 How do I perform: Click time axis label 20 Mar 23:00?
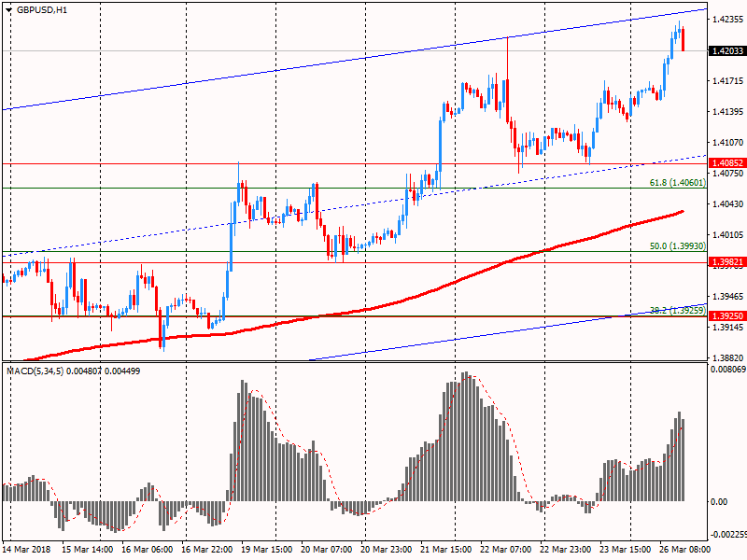(387, 549)
